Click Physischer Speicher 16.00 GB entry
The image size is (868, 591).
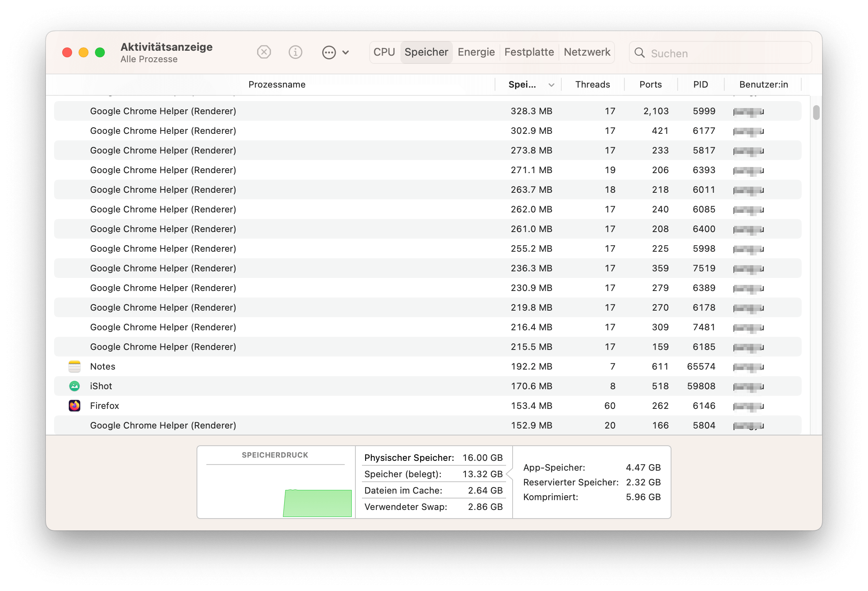coord(434,458)
